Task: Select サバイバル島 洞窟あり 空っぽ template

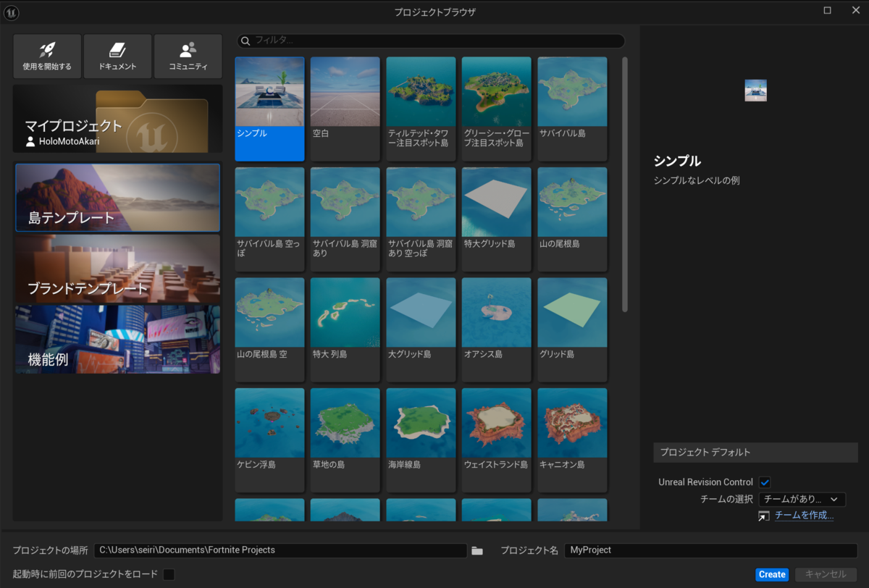Action: 421,219
